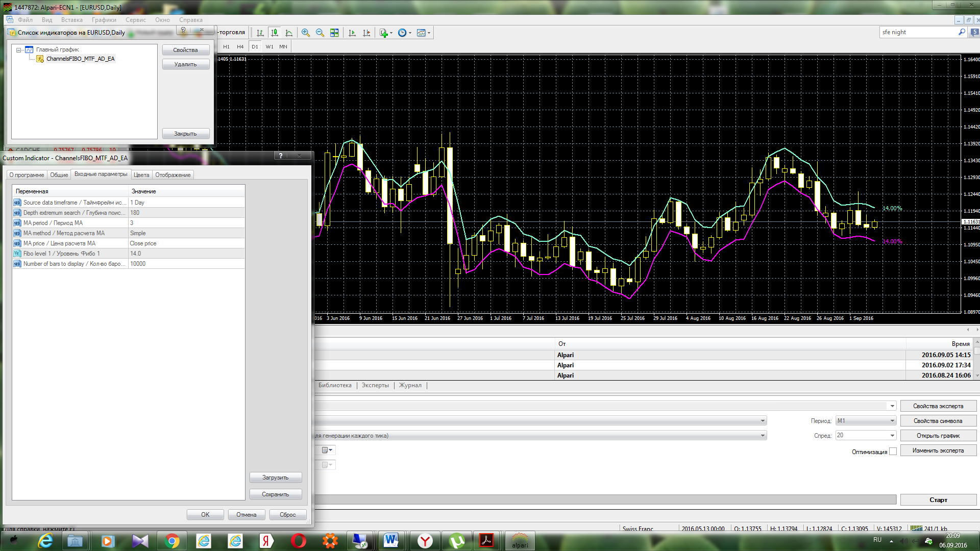Open indicators list dropdown arrow
This screenshot has height=551, width=980.
(x=391, y=33)
